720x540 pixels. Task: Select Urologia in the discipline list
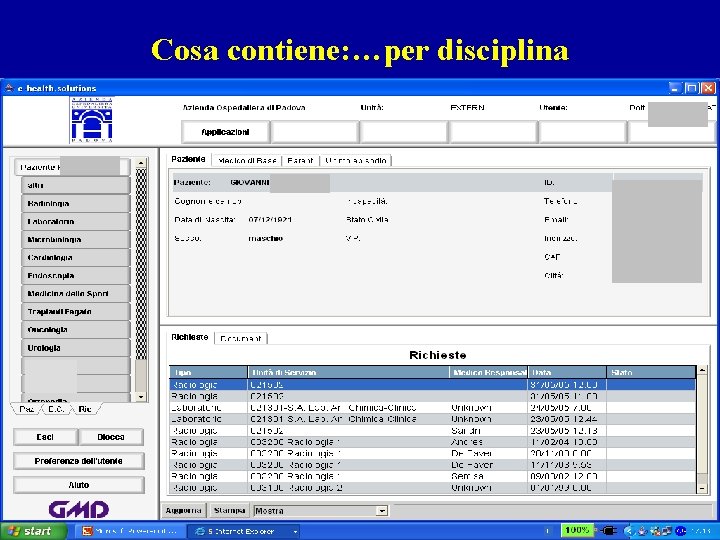click(x=76, y=348)
